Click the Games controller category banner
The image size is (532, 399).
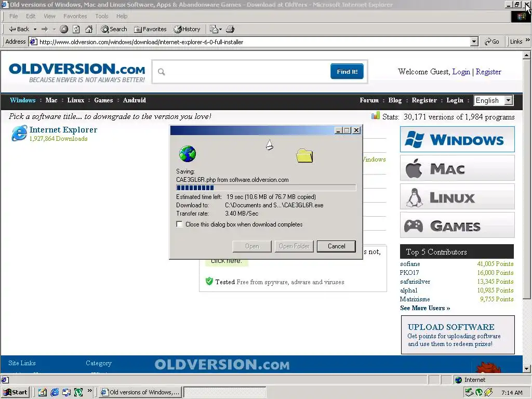coord(457,225)
